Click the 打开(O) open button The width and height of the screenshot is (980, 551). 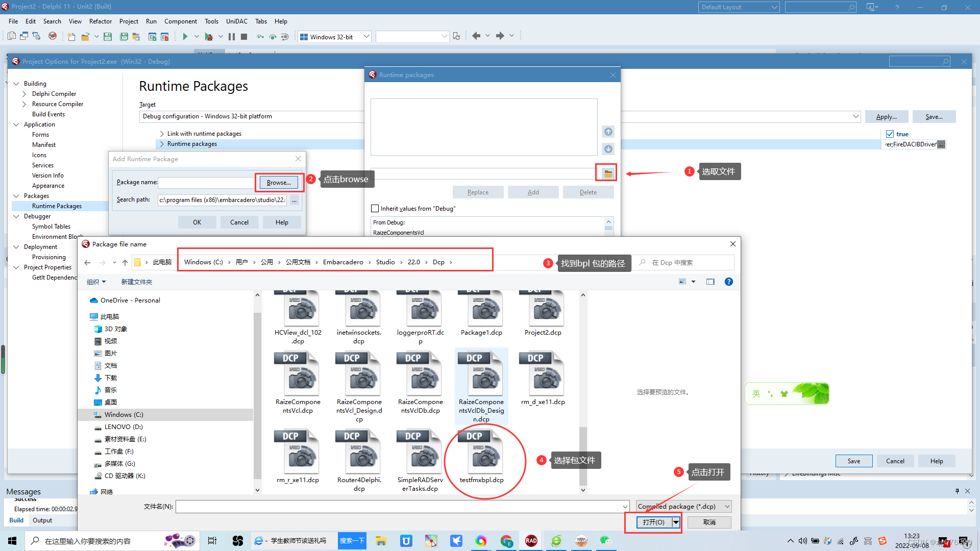(x=653, y=522)
